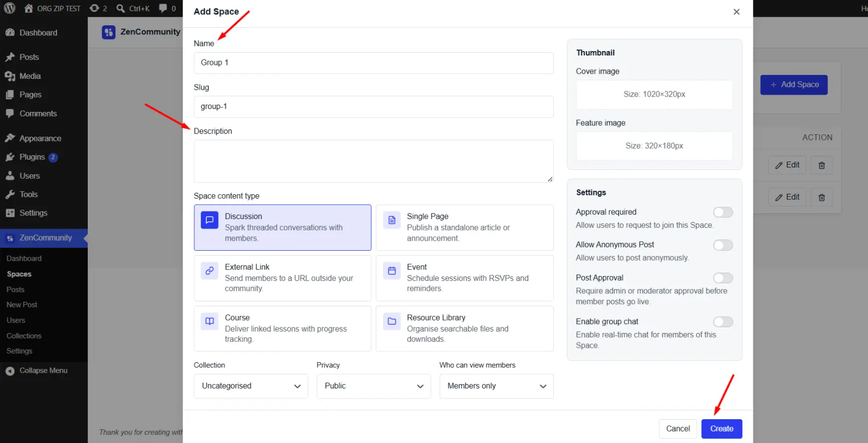Toggle the Post Approval switch
868x443 pixels.
pyautogui.click(x=723, y=278)
